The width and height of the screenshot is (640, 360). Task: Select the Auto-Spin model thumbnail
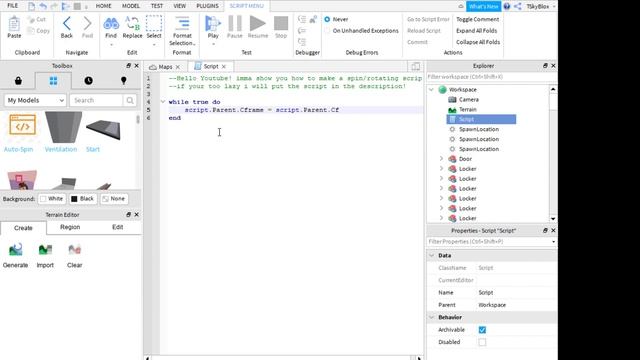coord(21,126)
